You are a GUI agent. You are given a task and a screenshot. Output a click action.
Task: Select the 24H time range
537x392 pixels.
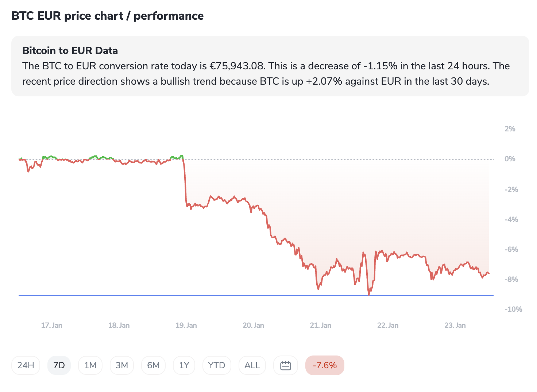coord(26,365)
